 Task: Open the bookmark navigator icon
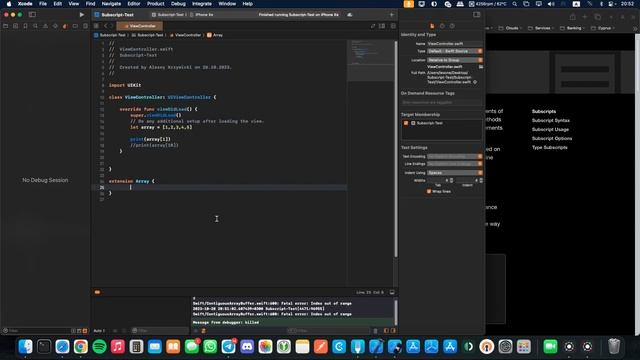point(25,26)
